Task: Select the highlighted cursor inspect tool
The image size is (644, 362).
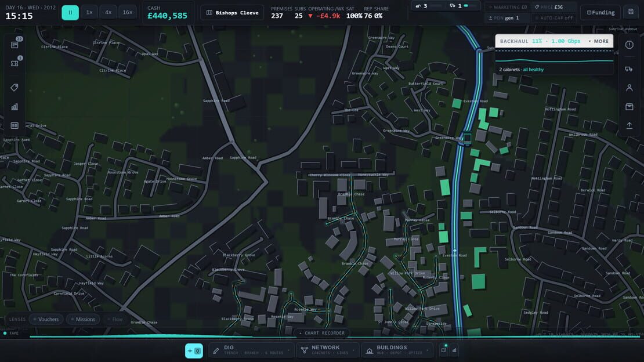Action: click(x=194, y=350)
